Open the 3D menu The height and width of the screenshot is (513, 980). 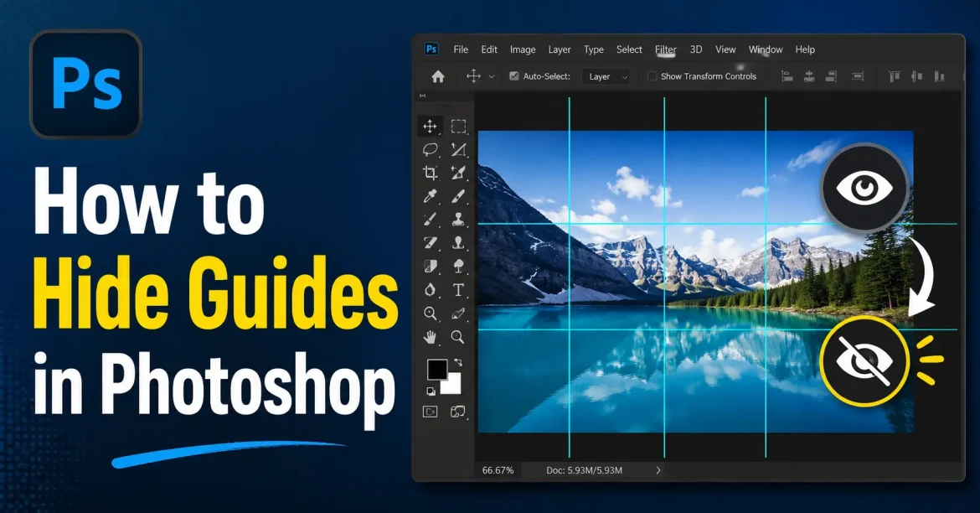[696, 49]
